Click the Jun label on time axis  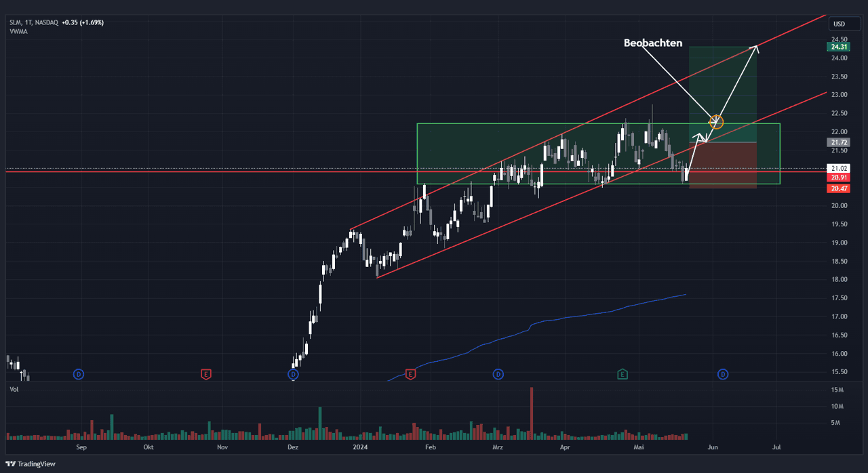[x=712, y=447]
